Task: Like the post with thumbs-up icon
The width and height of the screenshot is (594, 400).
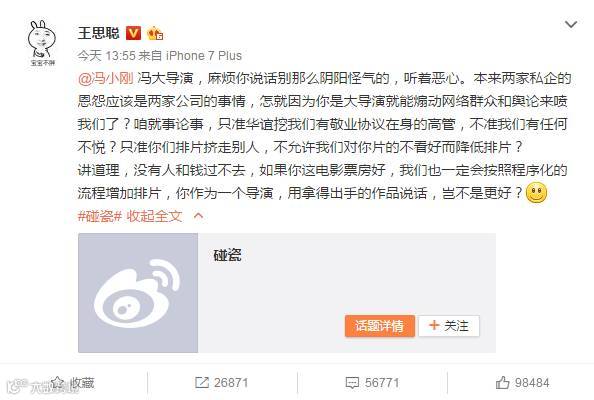Action: [x=502, y=383]
